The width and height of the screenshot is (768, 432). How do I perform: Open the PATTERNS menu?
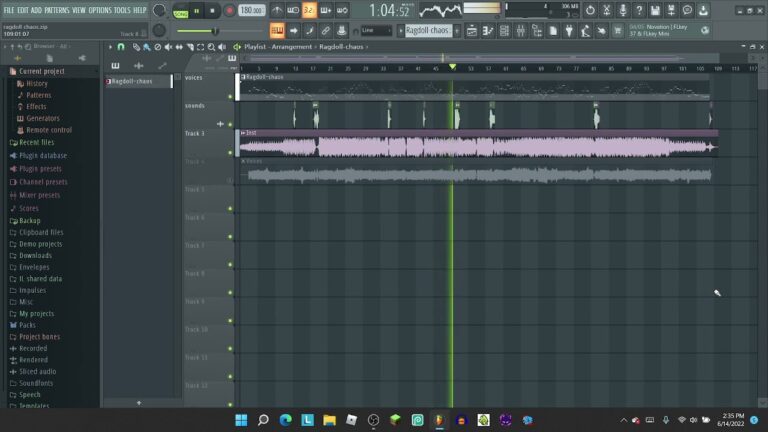coord(57,10)
